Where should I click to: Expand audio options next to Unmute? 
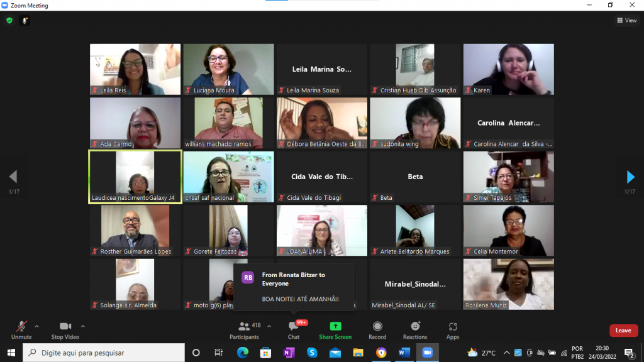click(x=36, y=326)
